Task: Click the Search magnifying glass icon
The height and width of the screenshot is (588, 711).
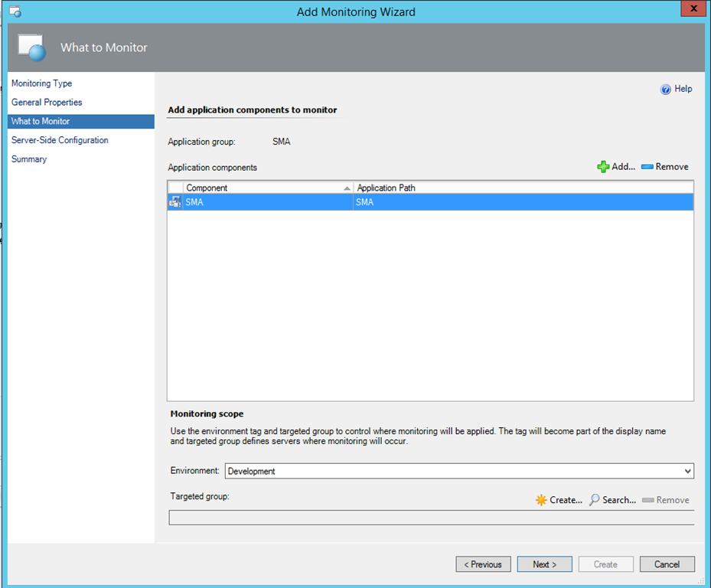Action: tap(594, 500)
